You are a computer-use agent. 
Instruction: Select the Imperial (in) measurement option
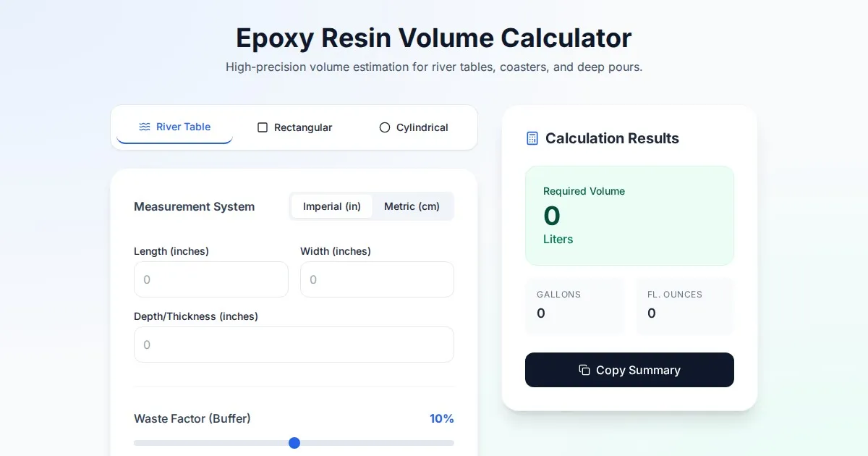click(x=332, y=206)
